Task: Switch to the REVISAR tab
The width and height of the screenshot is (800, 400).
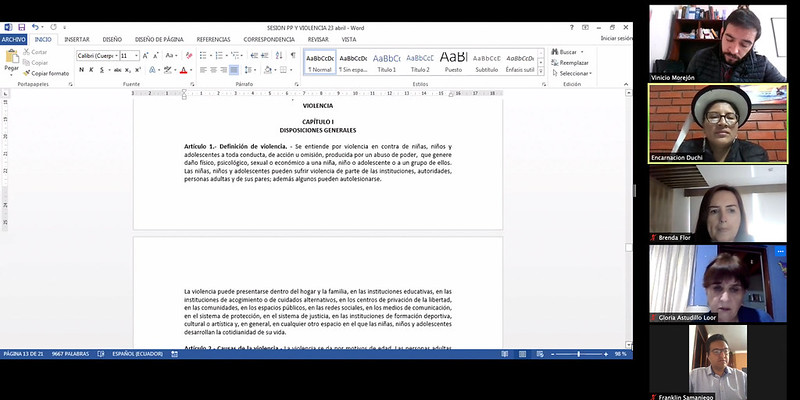Action: click(x=318, y=39)
